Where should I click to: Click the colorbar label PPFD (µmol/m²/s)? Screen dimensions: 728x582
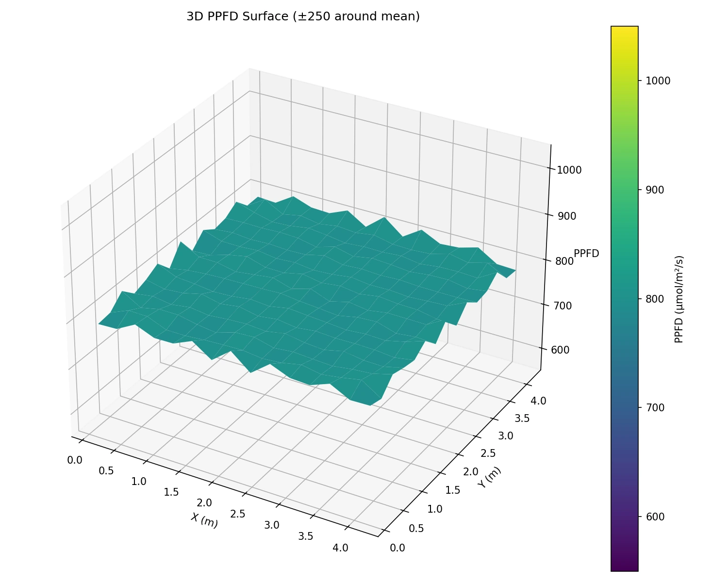click(679, 297)
